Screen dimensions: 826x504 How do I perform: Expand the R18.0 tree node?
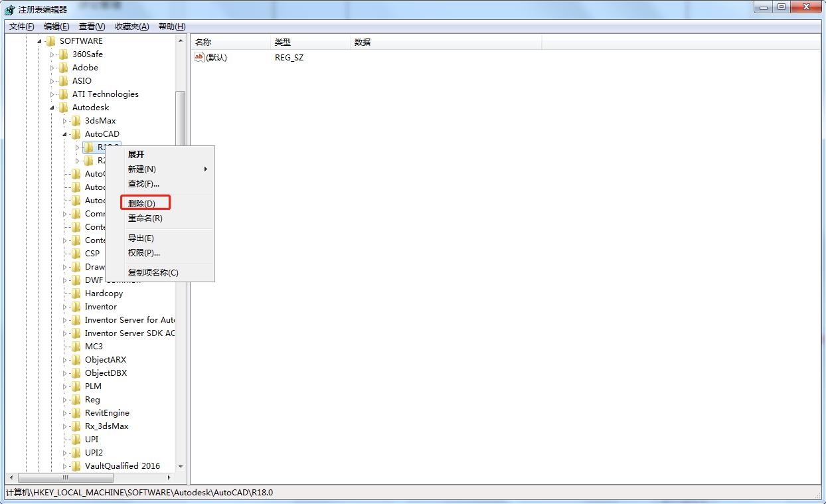coord(78,147)
